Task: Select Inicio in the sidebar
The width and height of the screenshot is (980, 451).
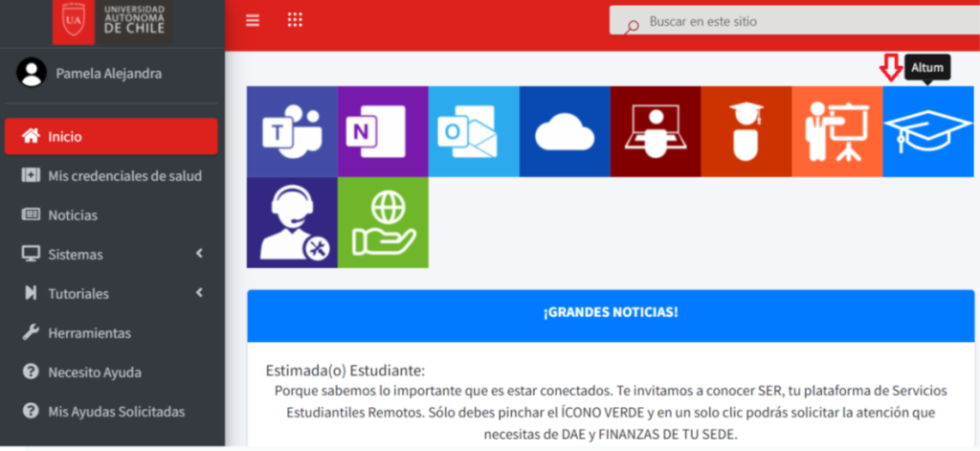Action: pyautogui.click(x=111, y=137)
